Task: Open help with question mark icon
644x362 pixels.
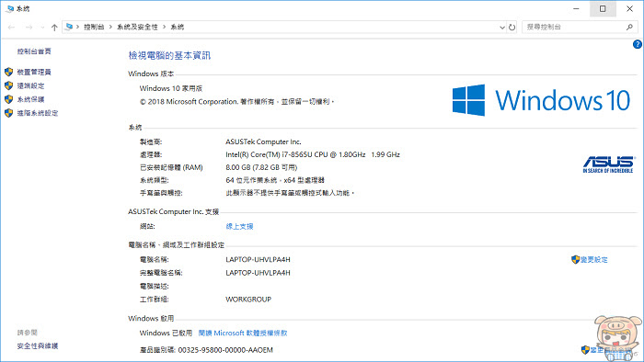Action: coord(638,44)
